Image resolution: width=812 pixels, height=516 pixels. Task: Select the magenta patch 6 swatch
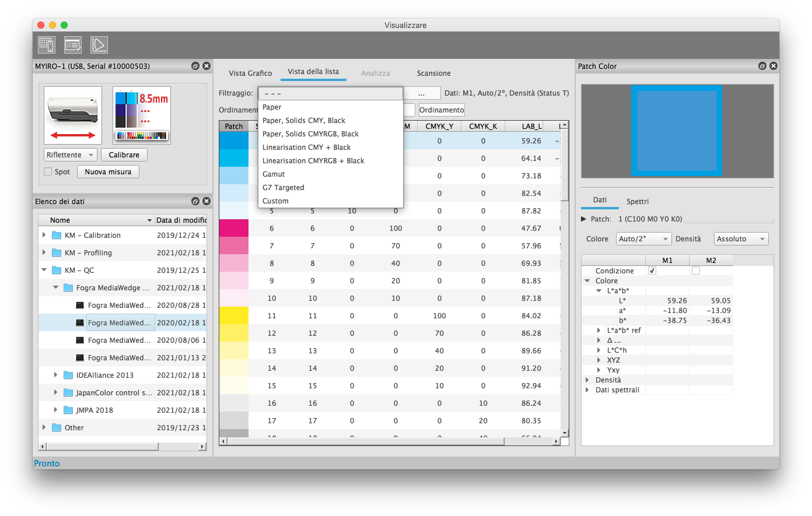click(234, 228)
